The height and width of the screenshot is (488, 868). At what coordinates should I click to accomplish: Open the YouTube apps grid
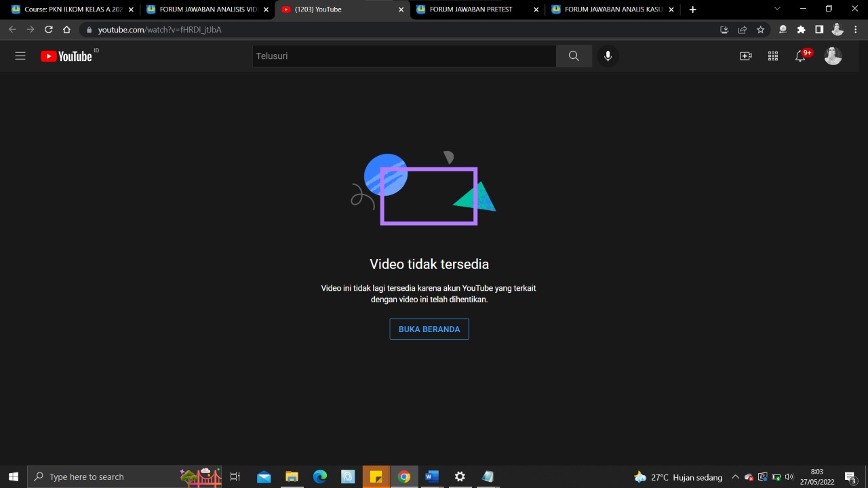pos(772,56)
